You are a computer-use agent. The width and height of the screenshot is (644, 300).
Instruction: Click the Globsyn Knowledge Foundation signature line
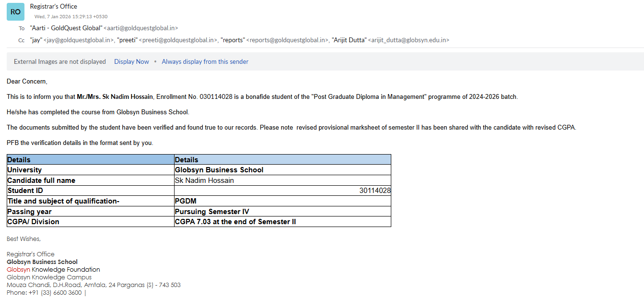(x=53, y=270)
